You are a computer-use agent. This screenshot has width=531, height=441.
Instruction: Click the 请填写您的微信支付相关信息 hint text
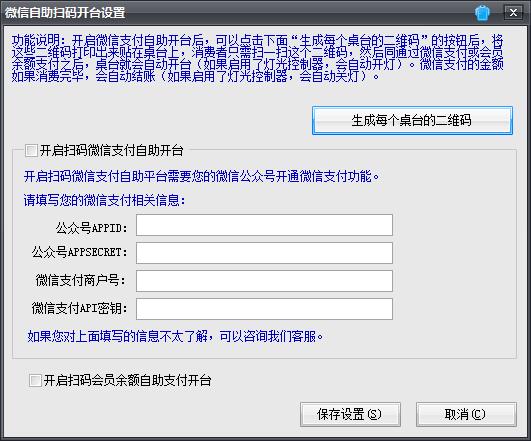coord(105,200)
